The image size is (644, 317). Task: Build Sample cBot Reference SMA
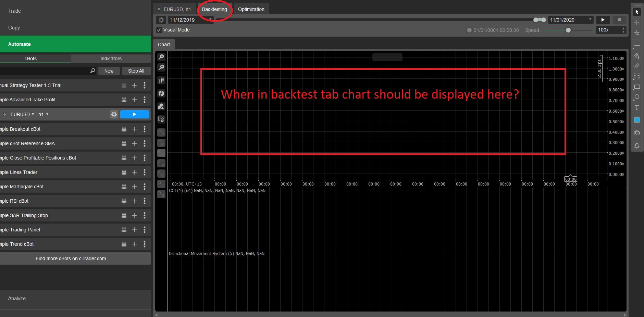point(124,143)
